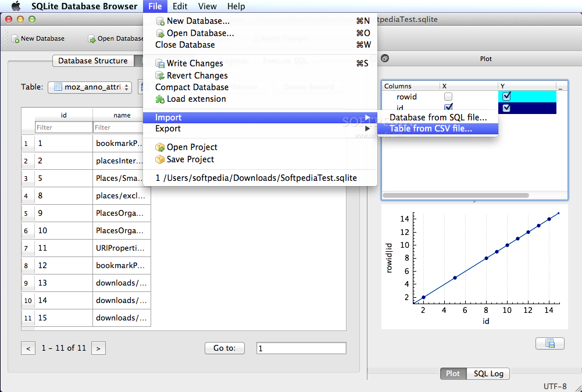Open the View menu

click(207, 6)
